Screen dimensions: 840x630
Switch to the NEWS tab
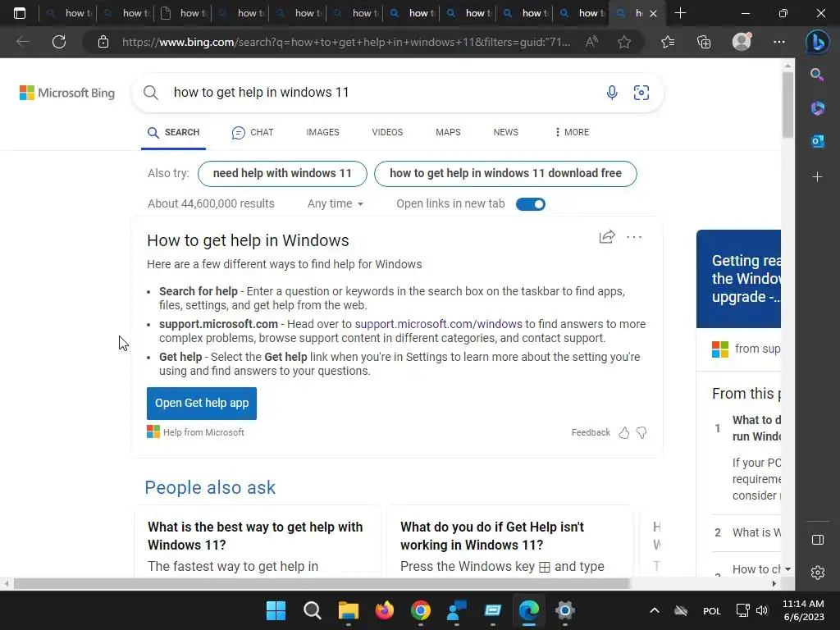[x=505, y=132]
